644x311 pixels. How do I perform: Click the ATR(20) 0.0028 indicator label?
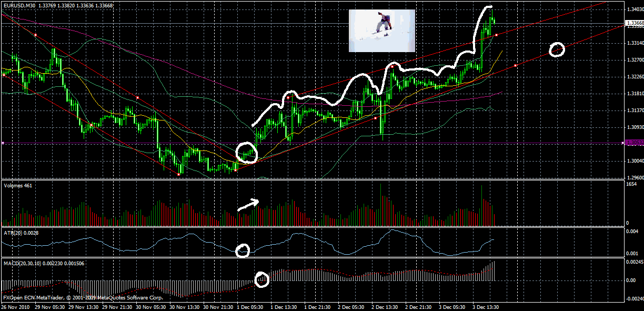21,232
